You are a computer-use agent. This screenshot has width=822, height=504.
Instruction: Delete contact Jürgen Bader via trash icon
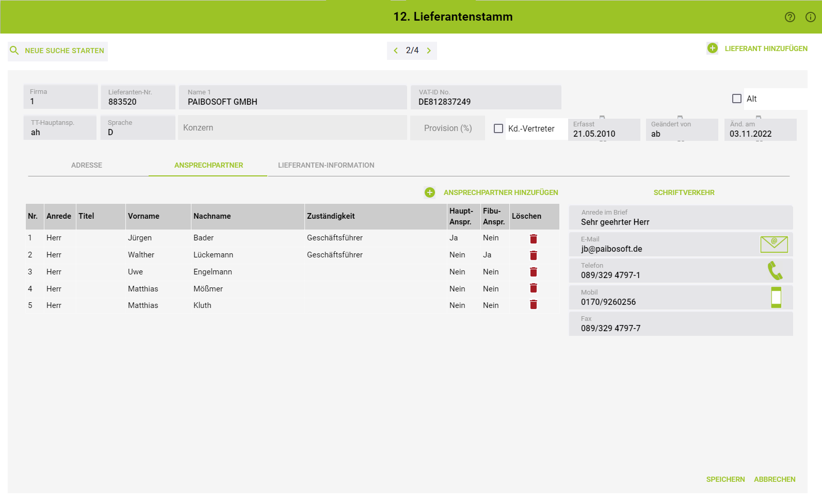tap(533, 238)
